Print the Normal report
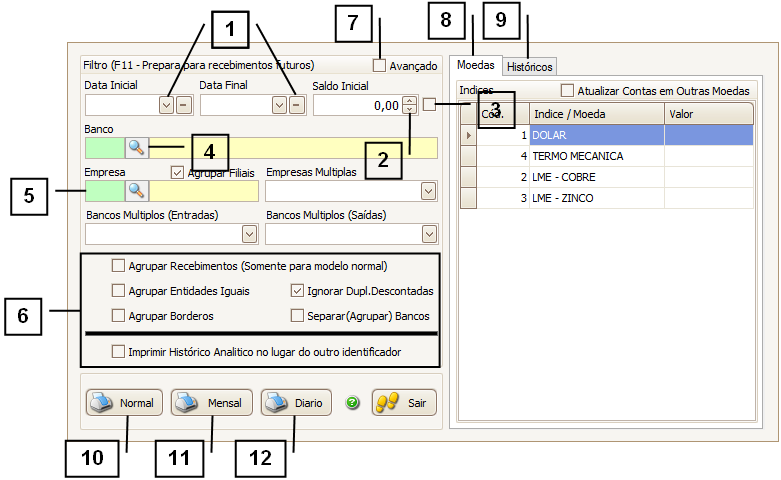 pos(123,403)
